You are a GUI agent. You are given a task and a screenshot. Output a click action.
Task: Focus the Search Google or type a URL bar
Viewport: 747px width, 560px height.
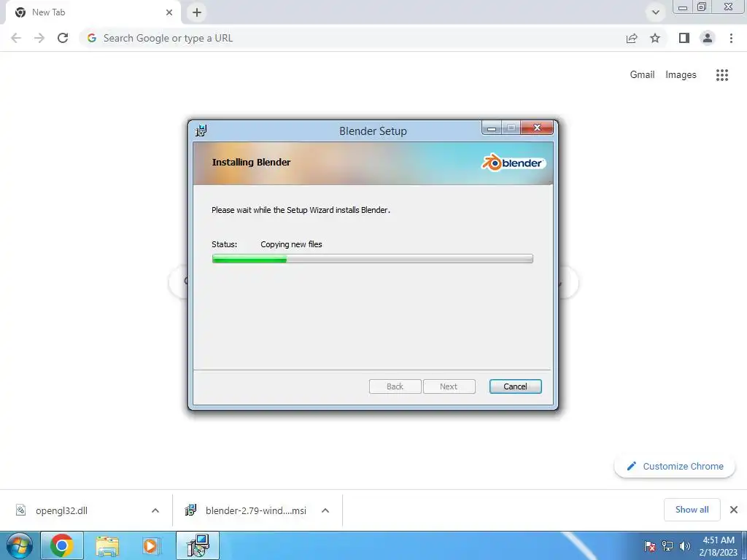point(352,38)
